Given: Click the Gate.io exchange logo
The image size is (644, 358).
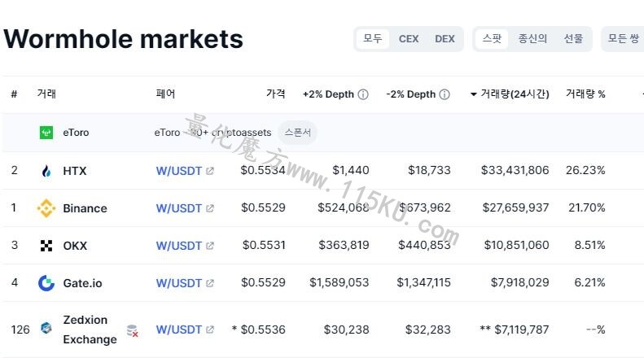Looking at the screenshot, I should coord(46,283).
